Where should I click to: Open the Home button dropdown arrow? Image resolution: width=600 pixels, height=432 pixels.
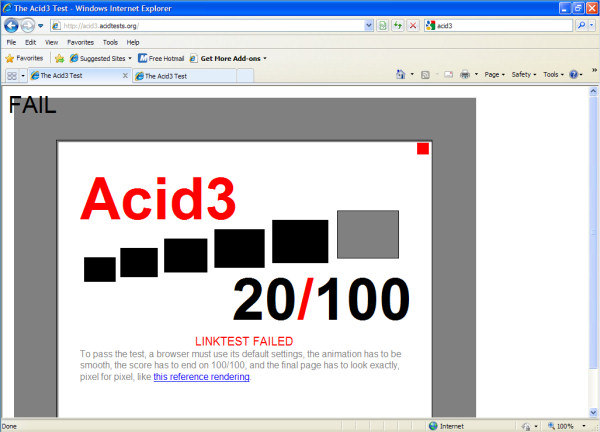[412, 74]
